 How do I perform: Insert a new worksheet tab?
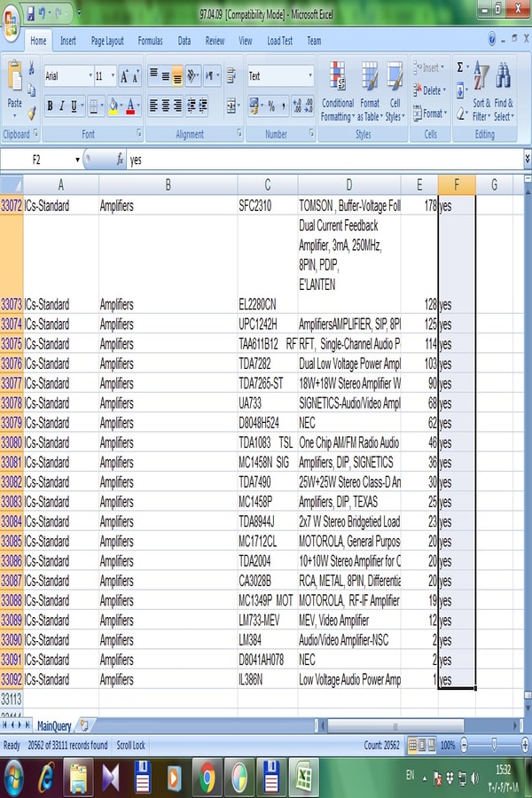[x=84, y=725]
